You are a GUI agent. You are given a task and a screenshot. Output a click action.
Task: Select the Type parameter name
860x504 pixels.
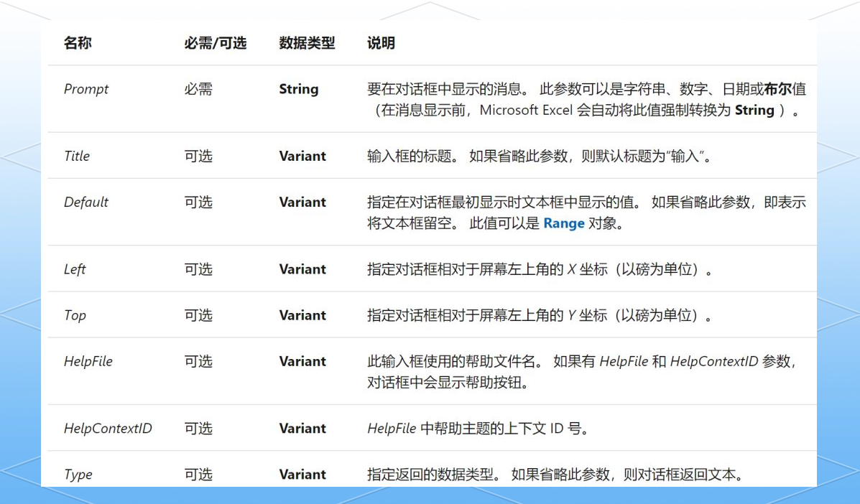pyautogui.click(x=78, y=475)
